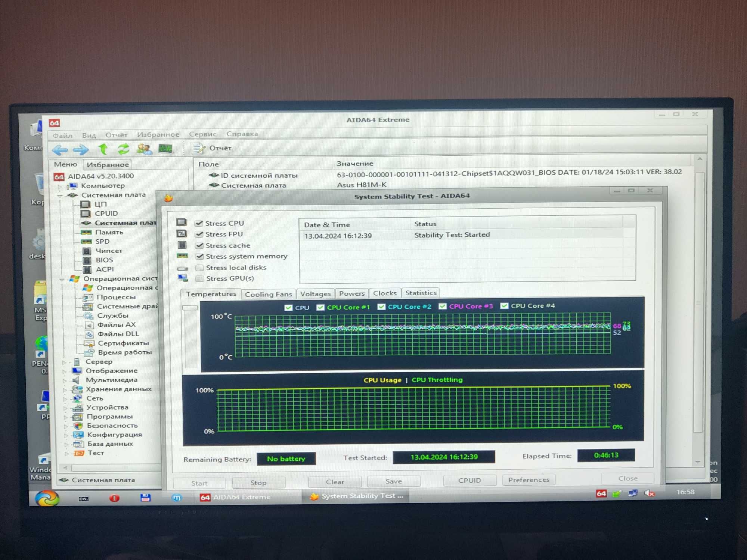The height and width of the screenshot is (560, 747).
Task: Open the users icon in AIDA64 toolbar
Action: [x=144, y=149]
